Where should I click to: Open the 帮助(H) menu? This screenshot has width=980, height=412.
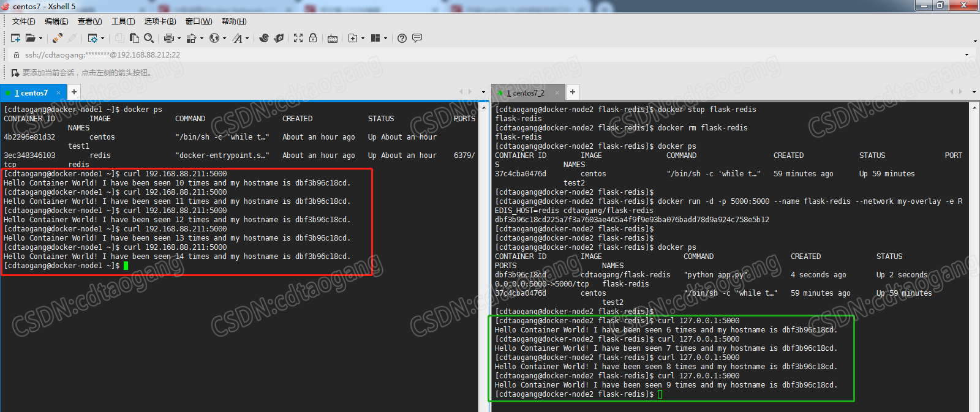234,21
